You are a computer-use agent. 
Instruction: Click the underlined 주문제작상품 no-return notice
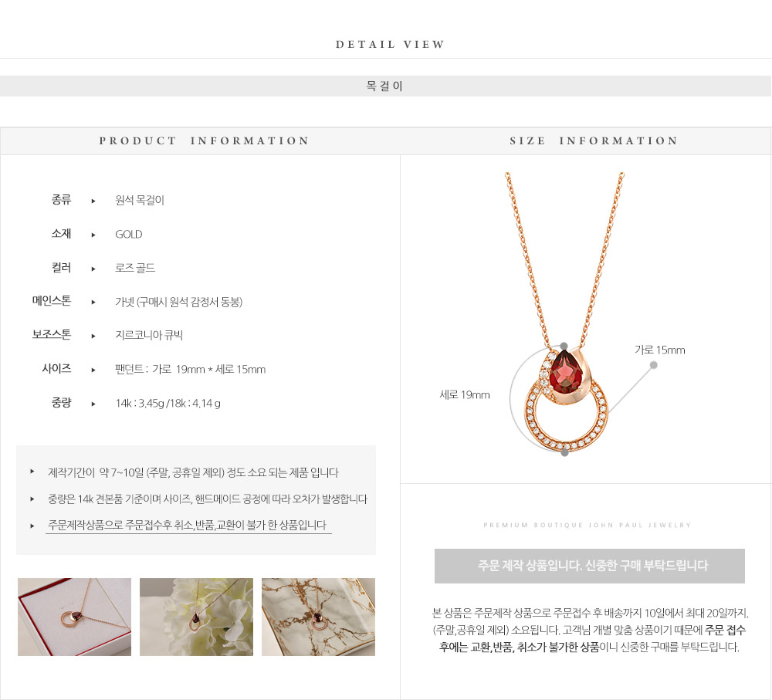click(x=188, y=526)
